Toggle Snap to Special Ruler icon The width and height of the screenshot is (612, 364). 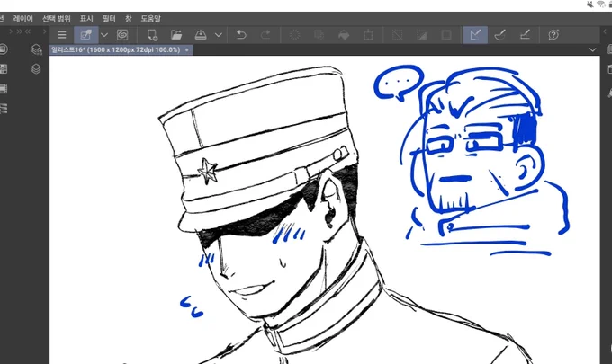click(x=500, y=35)
